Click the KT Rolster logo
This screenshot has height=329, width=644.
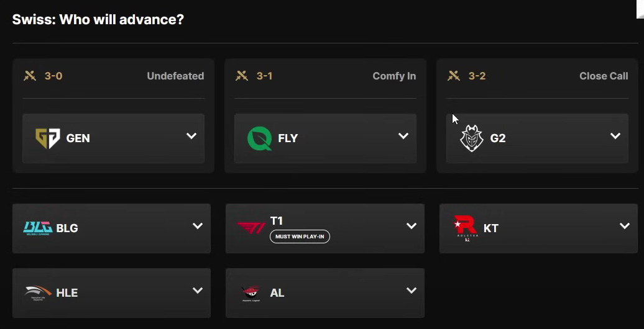(x=466, y=227)
